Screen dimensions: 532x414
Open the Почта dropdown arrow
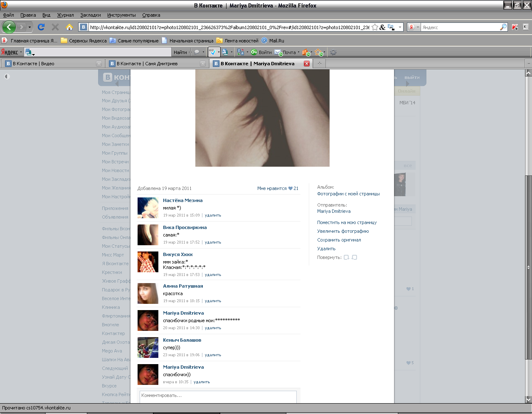coord(298,52)
